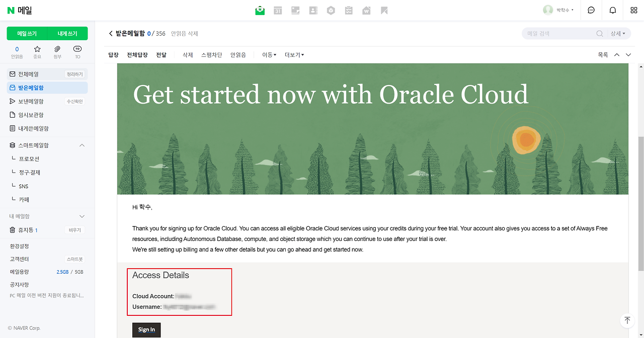Image resolution: width=644 pixels, height=338 pixels.
Task: Open the 상세 search options dropdown
Action: (x=618, y=34)
